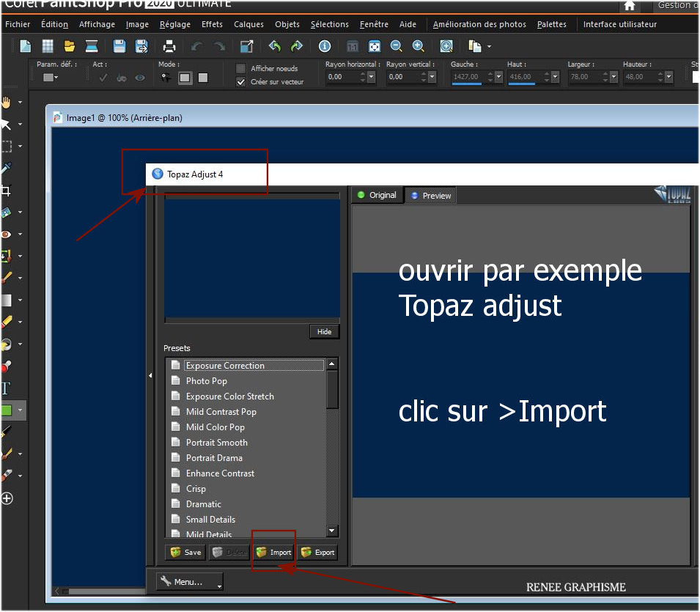Open the Menu... dropdown in Topaz Adjust
The image size is (700, 612).
189,582
